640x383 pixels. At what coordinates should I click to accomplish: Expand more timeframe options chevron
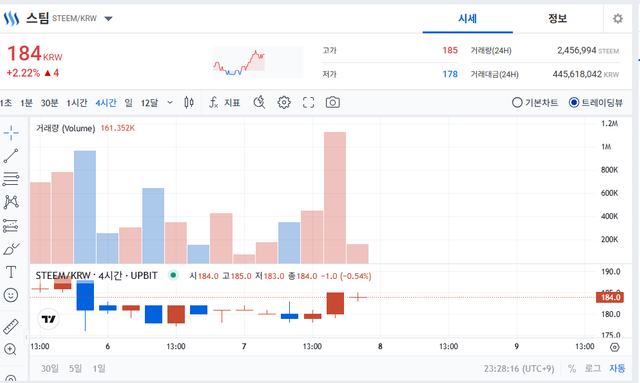point(170,102)
